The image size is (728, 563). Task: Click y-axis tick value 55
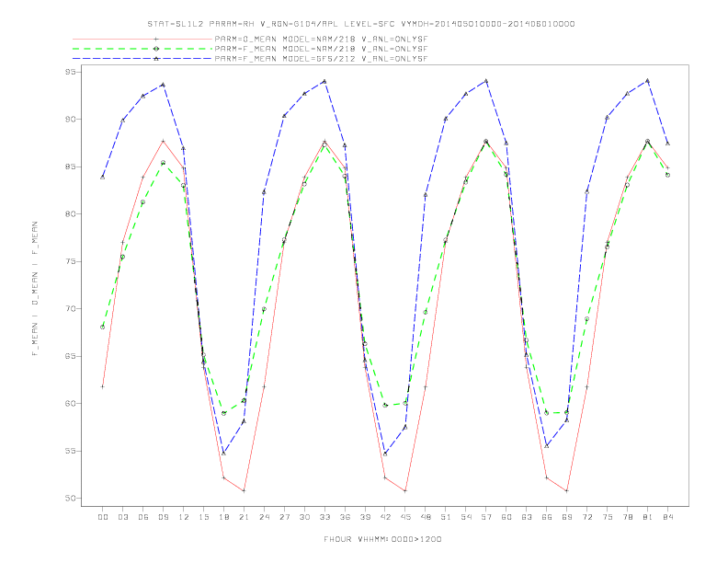71,451
